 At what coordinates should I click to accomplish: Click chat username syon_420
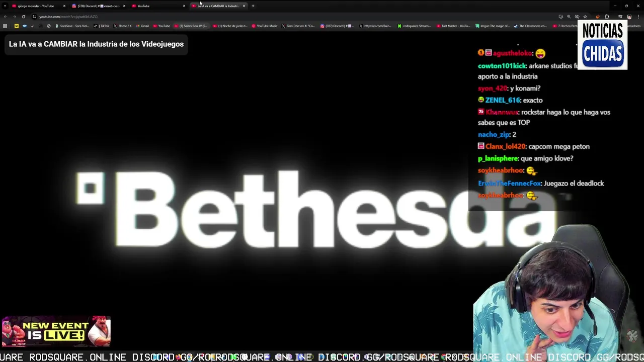tap(493, 88)
